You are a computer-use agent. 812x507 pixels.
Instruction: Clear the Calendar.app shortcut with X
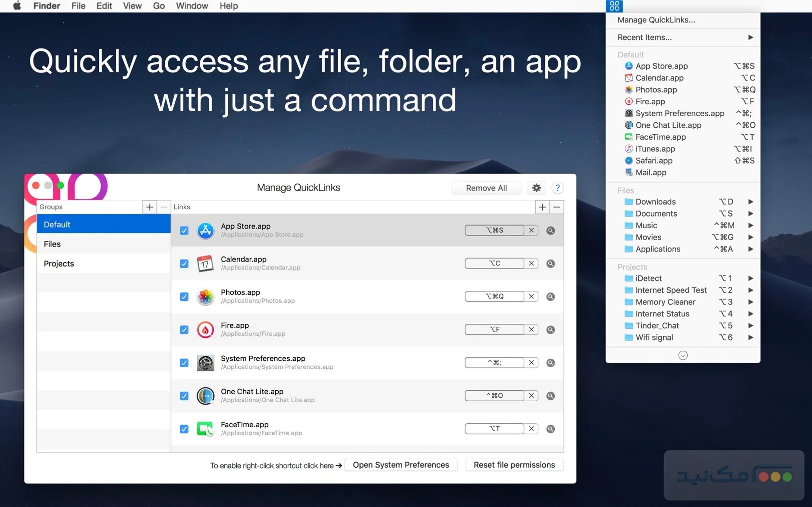pos(531,263)
